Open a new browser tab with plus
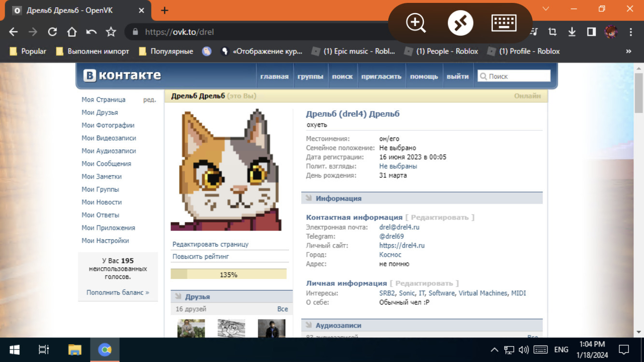 165,10
